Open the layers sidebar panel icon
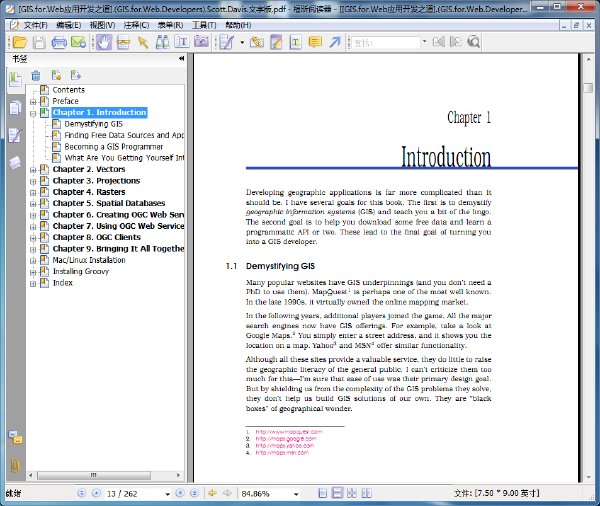Image resolution: width=600 pixels, height=506 pixels. point(15,163)
